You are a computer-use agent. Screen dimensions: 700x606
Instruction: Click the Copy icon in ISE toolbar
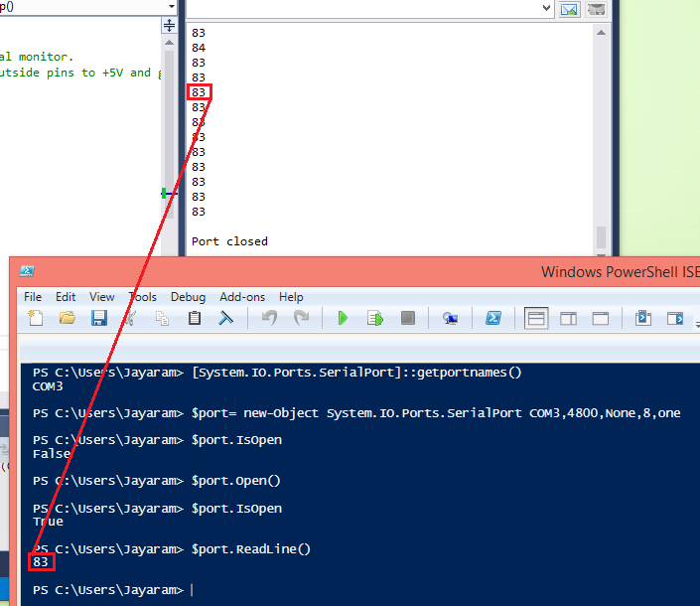point(162,318)
